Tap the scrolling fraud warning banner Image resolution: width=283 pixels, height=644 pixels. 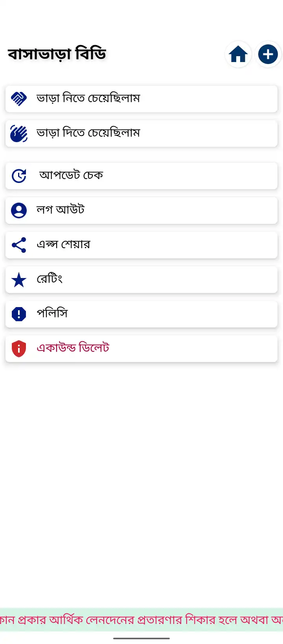tap(141, 620)
